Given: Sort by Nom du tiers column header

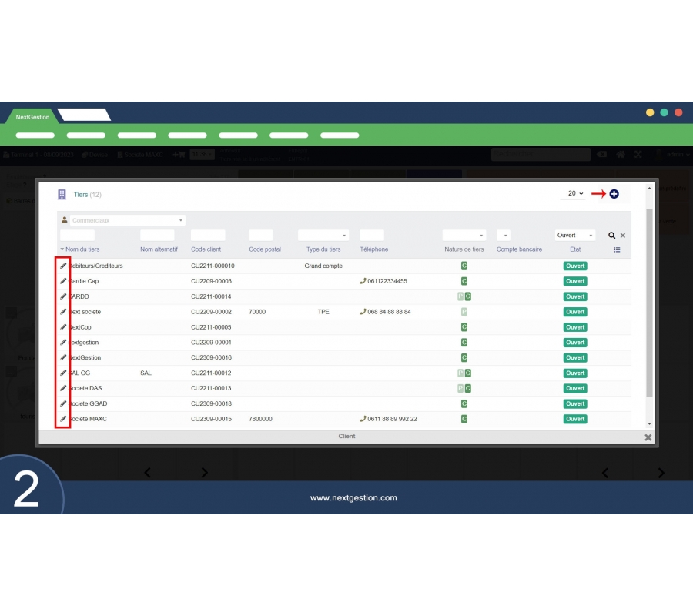Looking at the screenshot, I should coord(82,249).
